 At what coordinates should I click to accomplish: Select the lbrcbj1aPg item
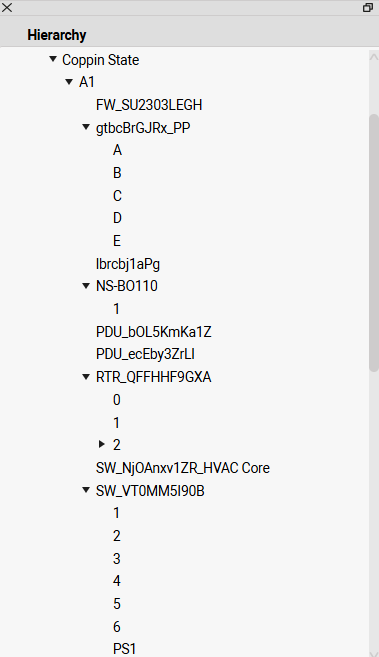[x=128, y=264]
